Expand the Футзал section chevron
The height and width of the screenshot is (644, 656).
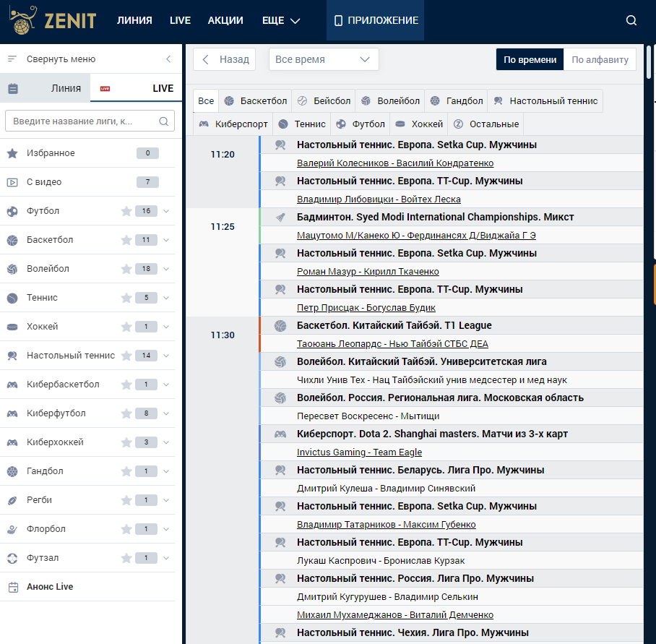[166, 558]
